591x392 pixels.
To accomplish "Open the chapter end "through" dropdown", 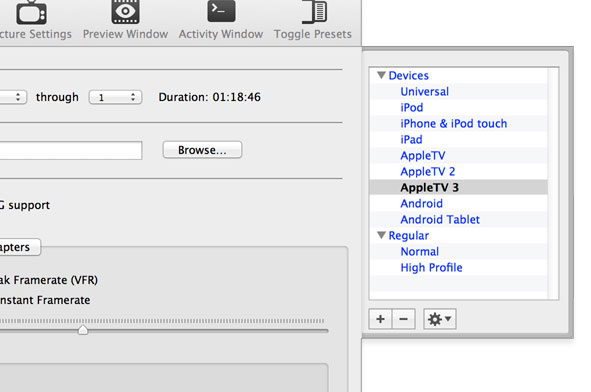I will click(115, 97).
